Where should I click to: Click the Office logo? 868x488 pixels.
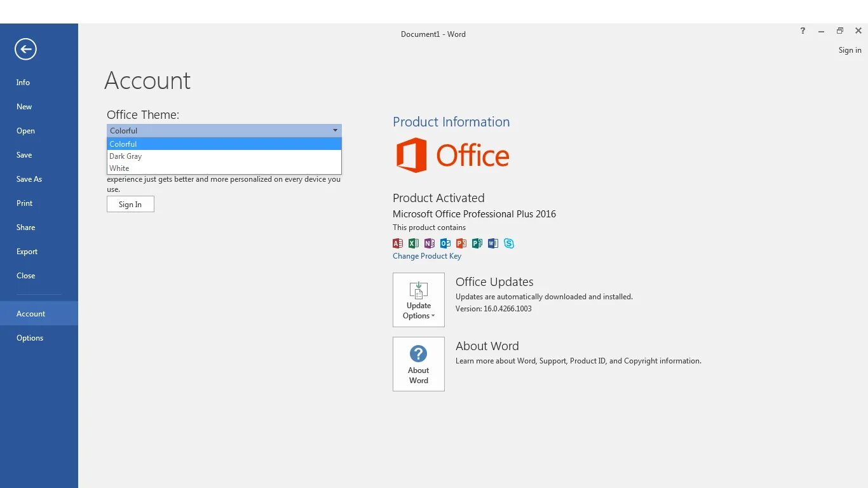[452, 155]
